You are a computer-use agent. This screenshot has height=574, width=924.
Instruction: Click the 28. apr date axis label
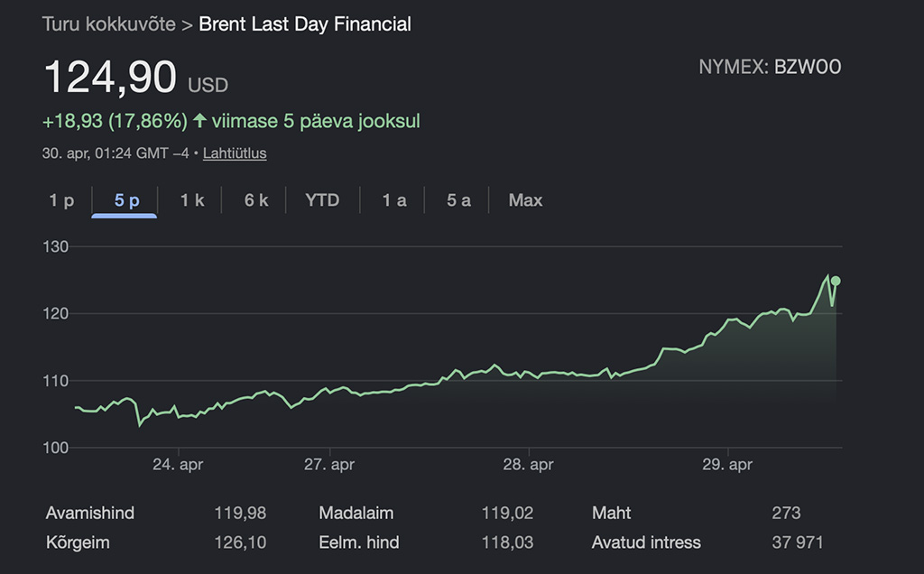528,466
